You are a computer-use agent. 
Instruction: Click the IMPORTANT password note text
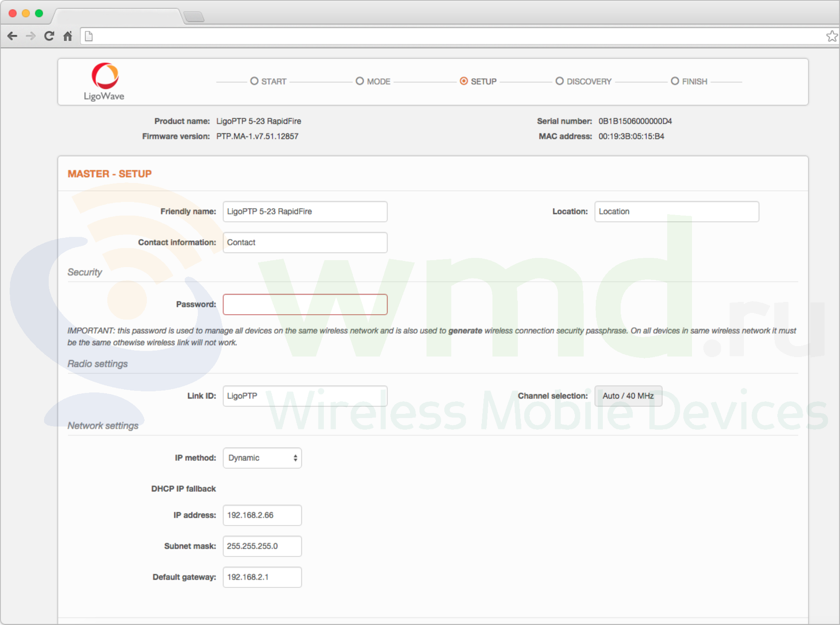click(431, 337)
